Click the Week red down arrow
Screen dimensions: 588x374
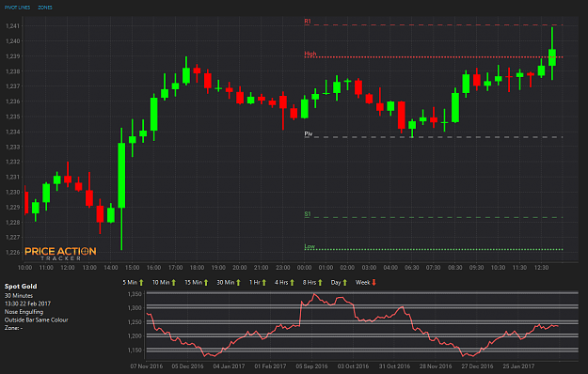373,283
